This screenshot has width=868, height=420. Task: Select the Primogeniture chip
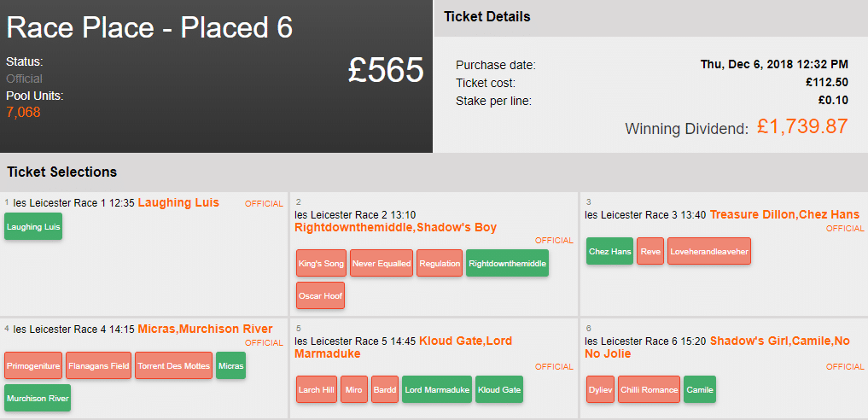[x=33, y=366]
